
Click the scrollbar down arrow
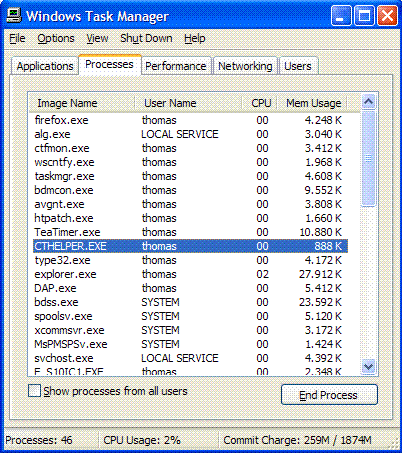pos(369,367)
